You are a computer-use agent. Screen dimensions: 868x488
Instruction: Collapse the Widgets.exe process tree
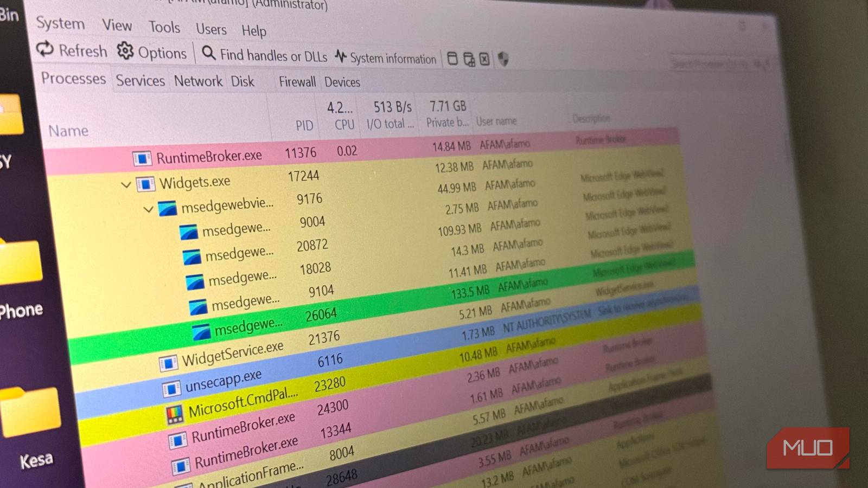pos(126,185)
